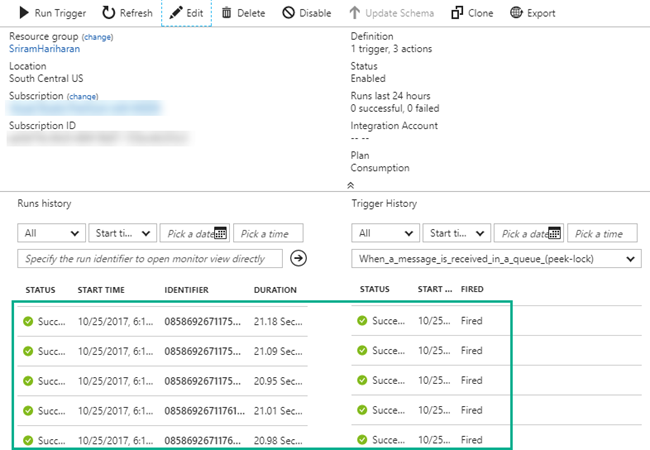650x450 pixels.
Task: Click change link next to Resource group
Action: pyautogui.click(x=97, y=37)
